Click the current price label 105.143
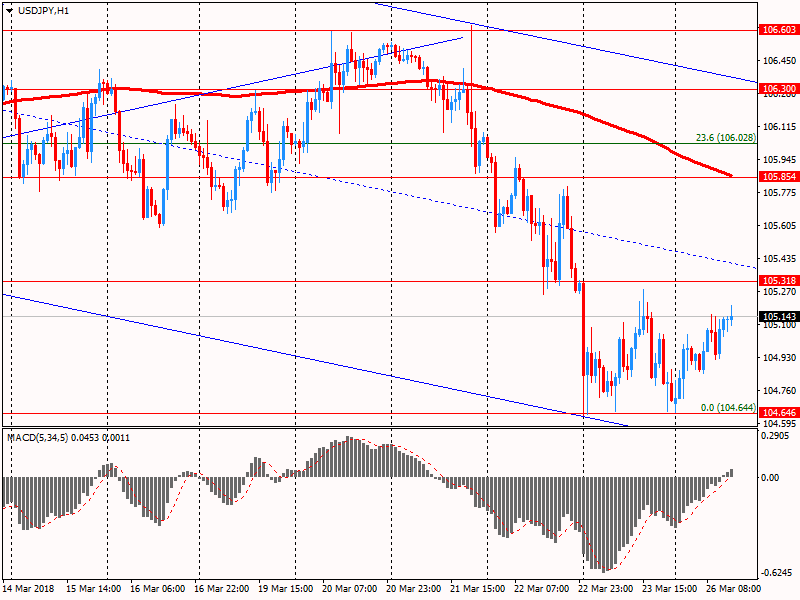 click(779, 316)
